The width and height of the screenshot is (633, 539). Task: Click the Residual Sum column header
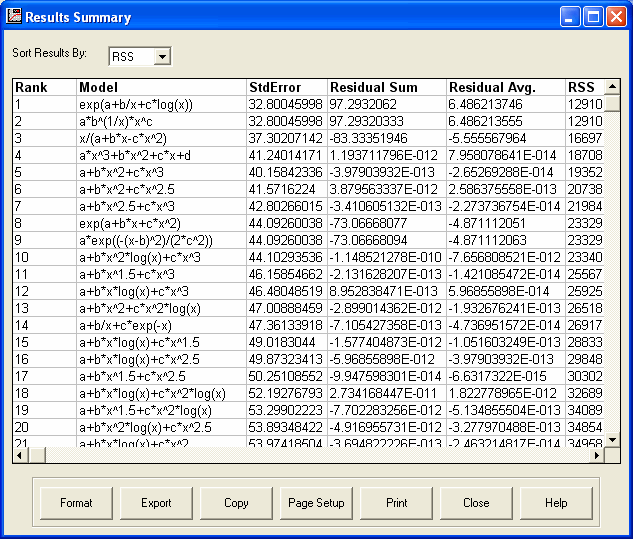pyautogui.click(x=387, y=87)
